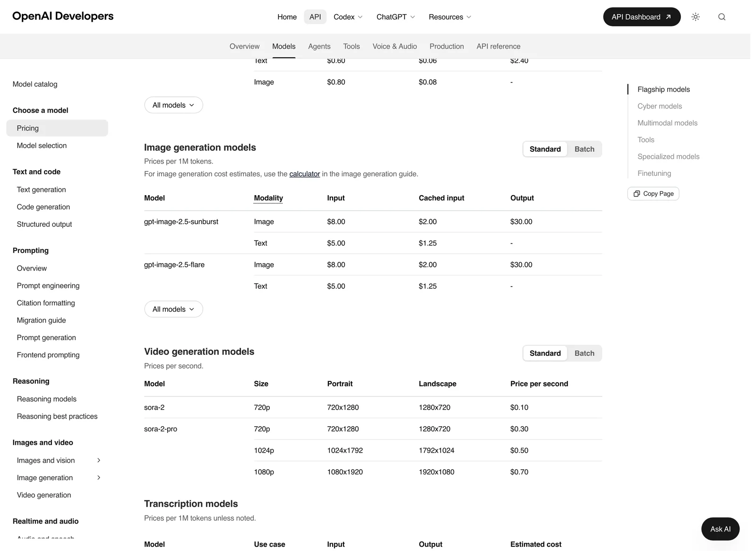Toggle the light/dark theme sun icon
Viewport: 756px width, 551px height.
pyautogui.click(x=696, y=17)
